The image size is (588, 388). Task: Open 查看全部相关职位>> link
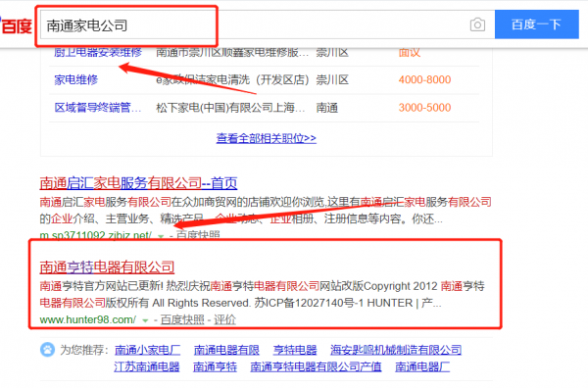tap(267, 138)
